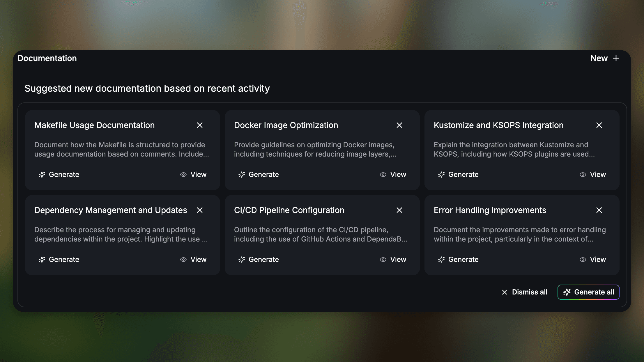This screenshot has width=644, height=362.
Task: Click the eye icon on Dependency Management and Updates
Action: point(183,260)
